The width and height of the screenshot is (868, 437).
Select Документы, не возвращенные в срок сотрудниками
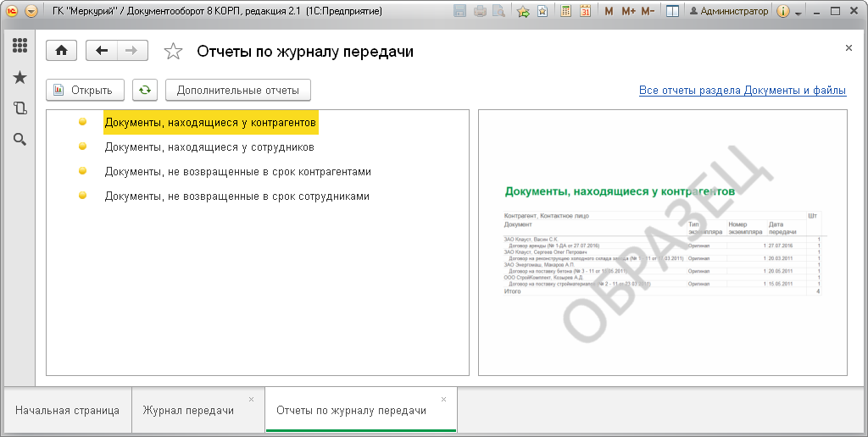click(x=237, y=196)
